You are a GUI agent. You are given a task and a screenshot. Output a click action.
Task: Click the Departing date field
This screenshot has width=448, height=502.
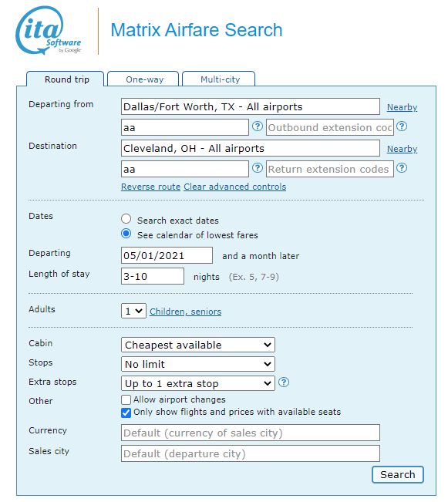(x=167, y=255)
